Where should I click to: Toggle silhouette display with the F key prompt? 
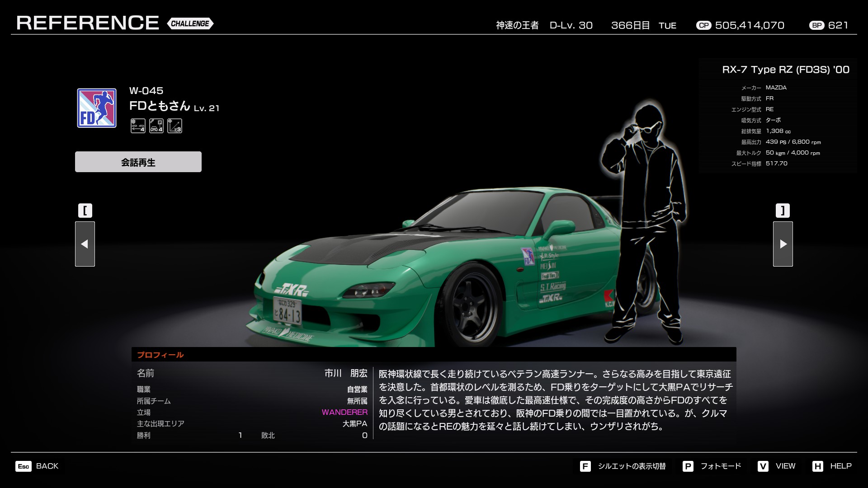point(623,466)
